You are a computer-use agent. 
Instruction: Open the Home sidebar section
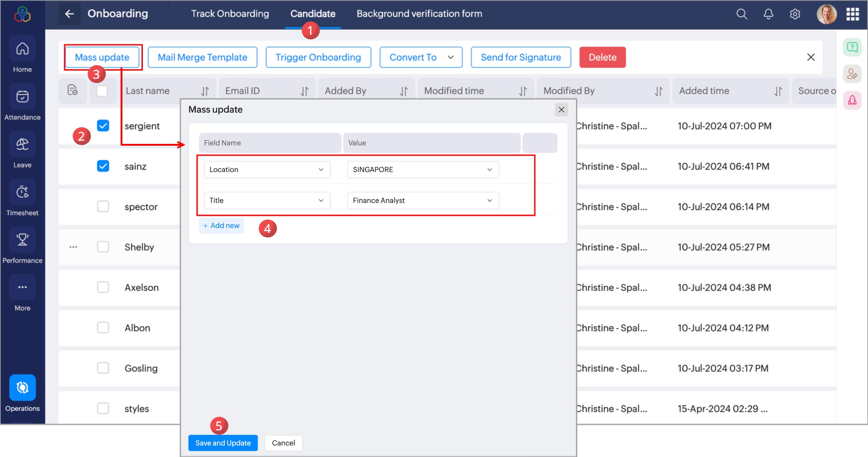coord(22,55)
